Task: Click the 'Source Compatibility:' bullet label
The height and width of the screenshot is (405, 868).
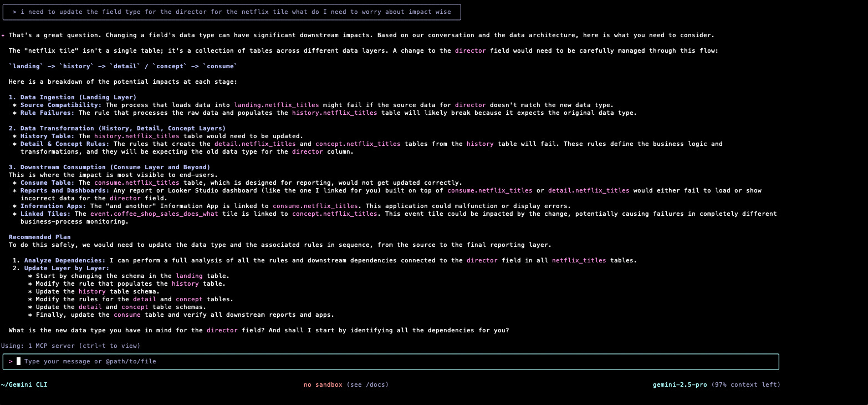Action: [61, 105]
